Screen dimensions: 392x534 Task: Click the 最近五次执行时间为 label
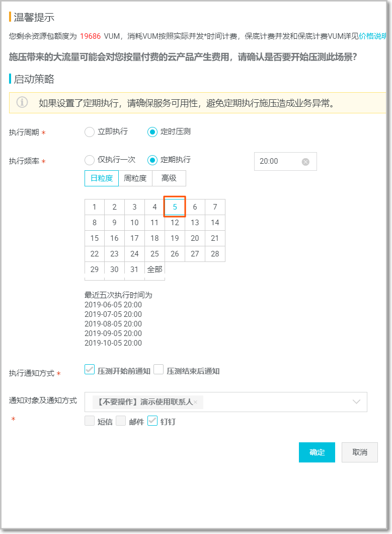click(118, 295)
